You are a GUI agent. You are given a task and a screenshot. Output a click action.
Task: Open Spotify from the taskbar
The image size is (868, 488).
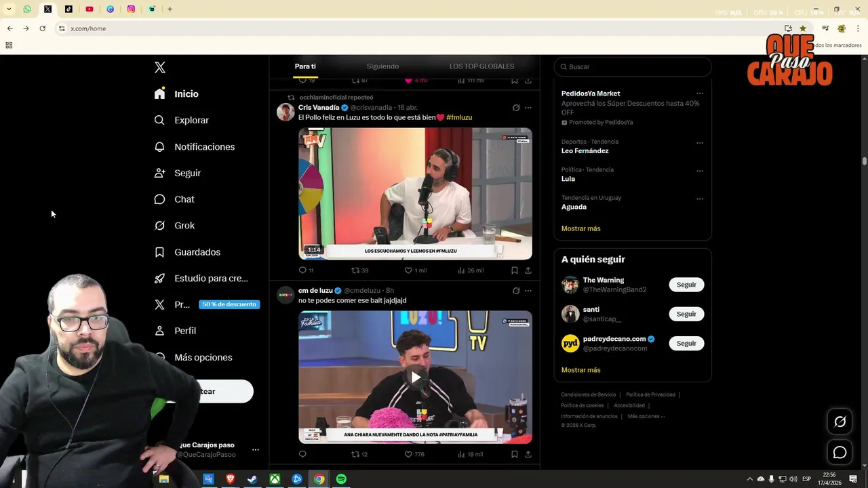[341, 479]
